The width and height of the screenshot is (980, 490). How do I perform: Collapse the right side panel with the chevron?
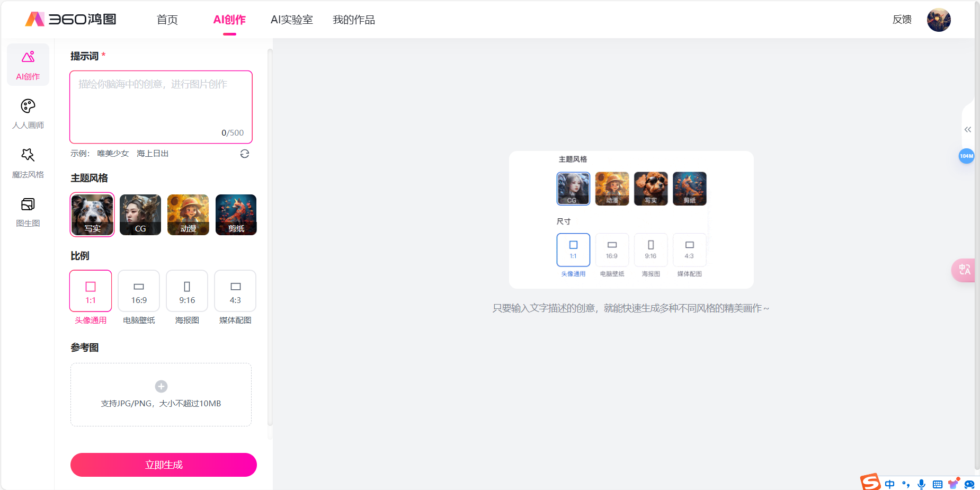pos(969,129)
